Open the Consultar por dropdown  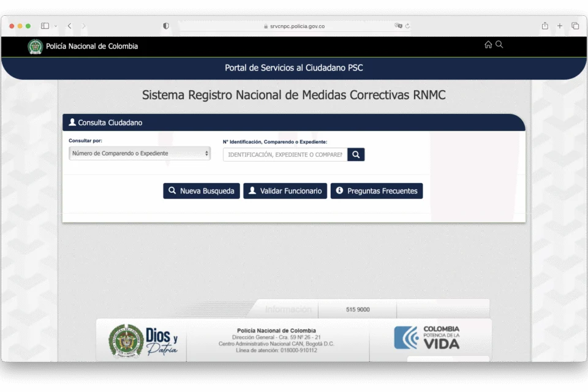[x=140, y=153]
